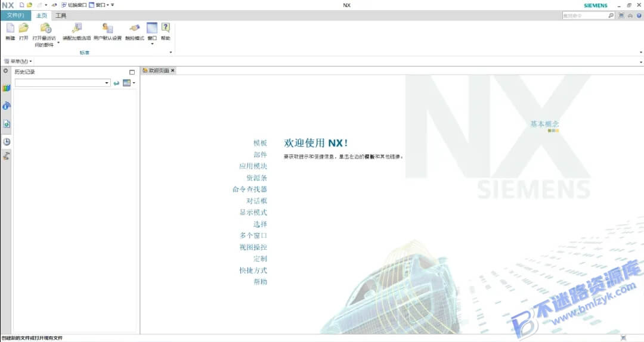Viewport: 644px width, 342px height.
Task: Open the Basic Concepts (基本概念) link
Action: [544, 123]
